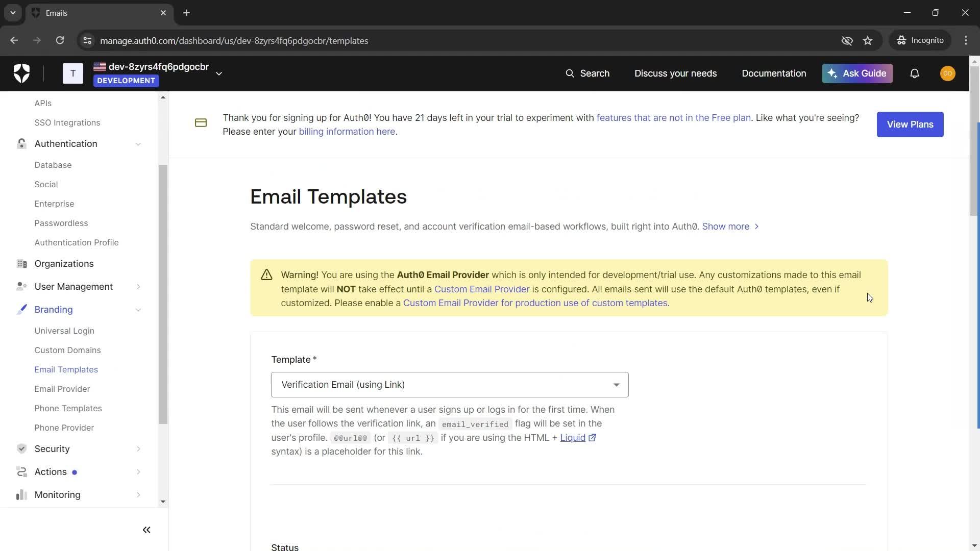Open a new browser tab

(x=187, y=13)
